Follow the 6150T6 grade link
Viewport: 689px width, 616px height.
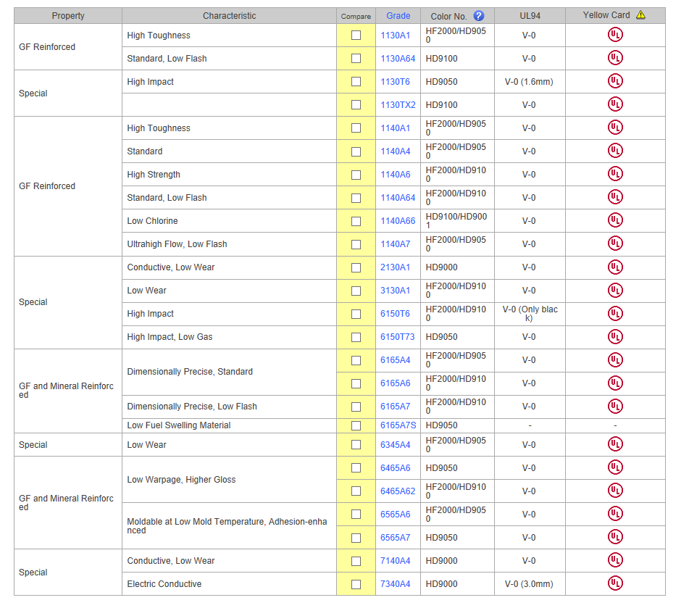pyautogui.click(x=395, y=314)
